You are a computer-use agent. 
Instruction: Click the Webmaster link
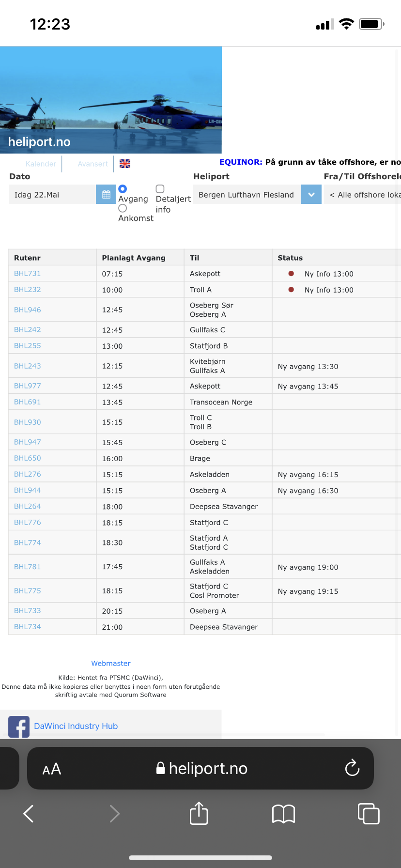(x=111, y=663)
